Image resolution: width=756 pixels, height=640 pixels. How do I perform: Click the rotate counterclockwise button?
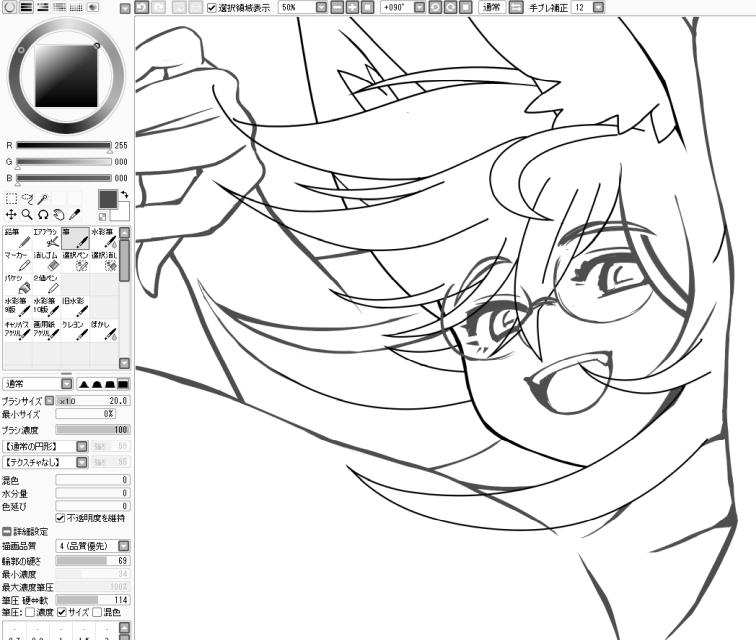[435, 7]
